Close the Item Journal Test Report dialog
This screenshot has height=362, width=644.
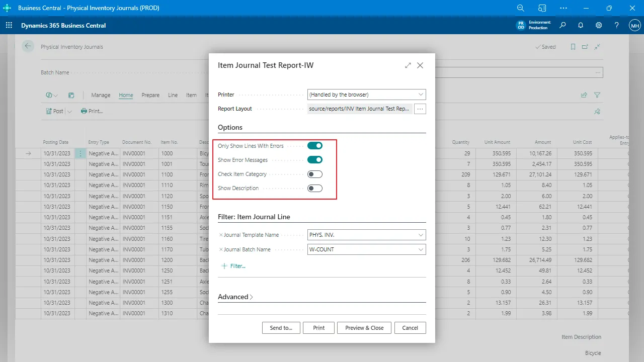(x=420, y=65)
